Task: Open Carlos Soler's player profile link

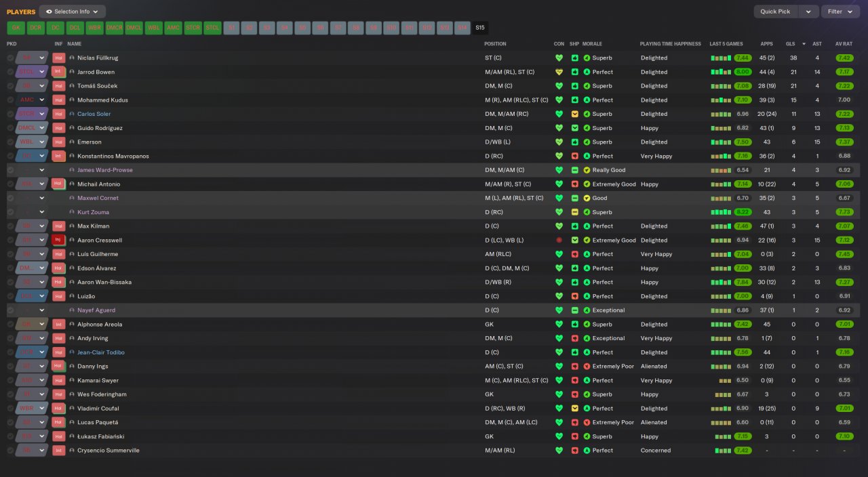Action: (x=94, y=114)
